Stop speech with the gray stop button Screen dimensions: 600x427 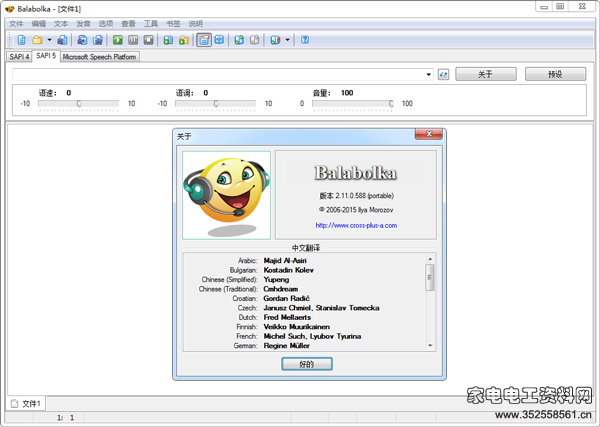coord(148,40)
